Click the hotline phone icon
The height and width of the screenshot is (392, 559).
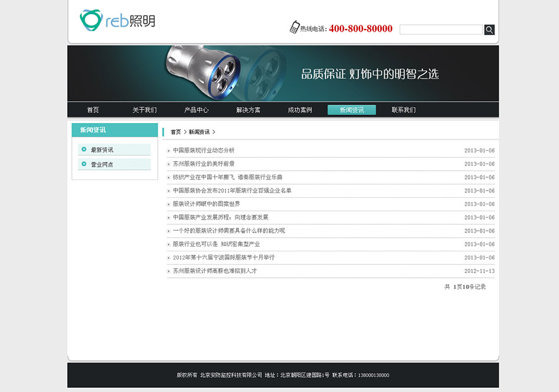click(294, 27)
